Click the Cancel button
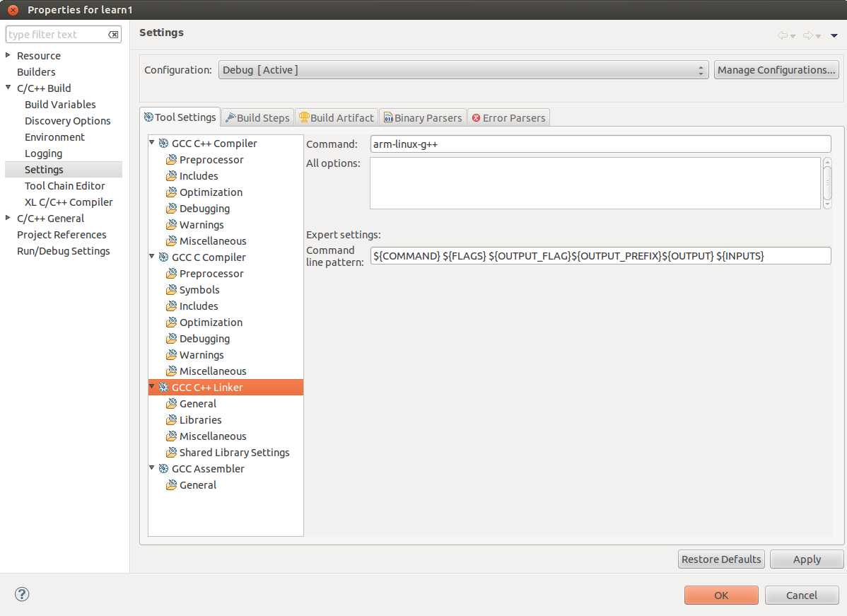Image resolution: width=847 pixels, height=616 pixels. [x=802, y=595]
